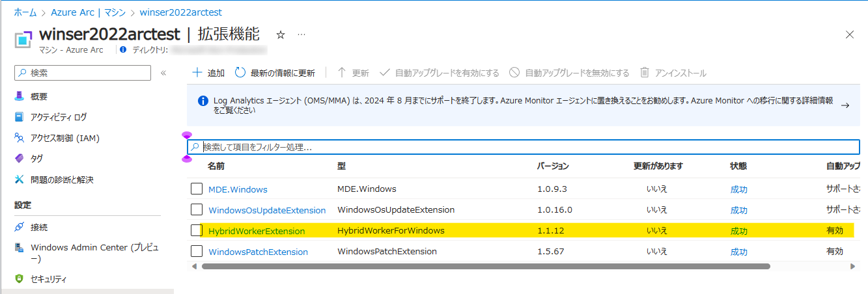Select version cell 1.5.67
Viewport: 868px width, 294px height.
[x=549, y=251]
